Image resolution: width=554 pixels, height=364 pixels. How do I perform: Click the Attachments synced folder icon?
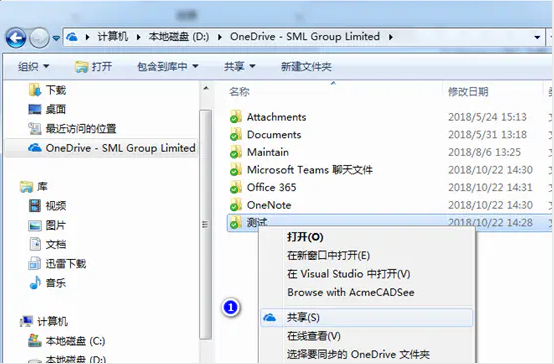point(235,117)
